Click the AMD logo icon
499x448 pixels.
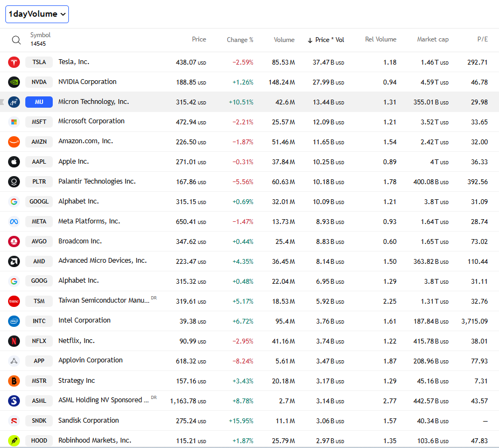(x=14, y=261)
